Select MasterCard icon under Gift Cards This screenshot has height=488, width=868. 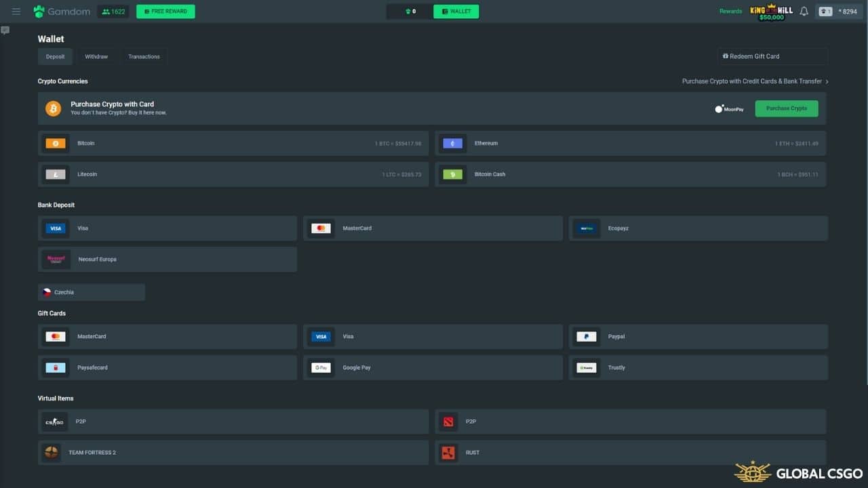pos(56,337)
